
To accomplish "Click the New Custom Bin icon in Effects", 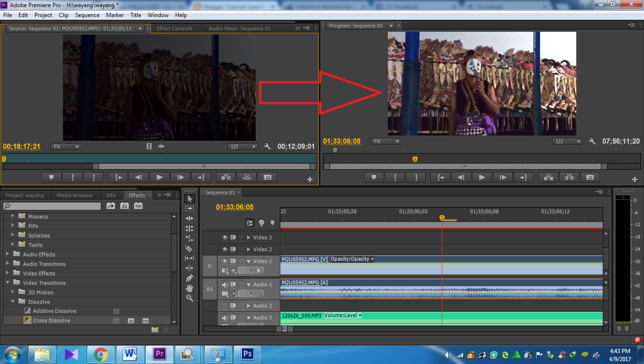I will click(x=154, y=330).
